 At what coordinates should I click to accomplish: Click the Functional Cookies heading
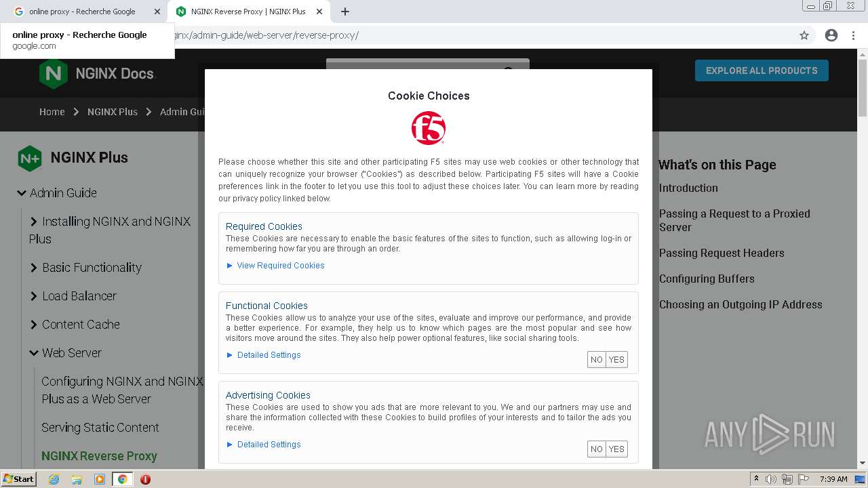267,306
